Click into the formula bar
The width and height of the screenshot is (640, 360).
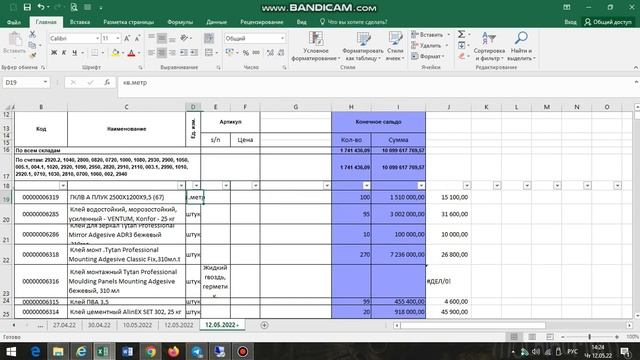(376, 83)
